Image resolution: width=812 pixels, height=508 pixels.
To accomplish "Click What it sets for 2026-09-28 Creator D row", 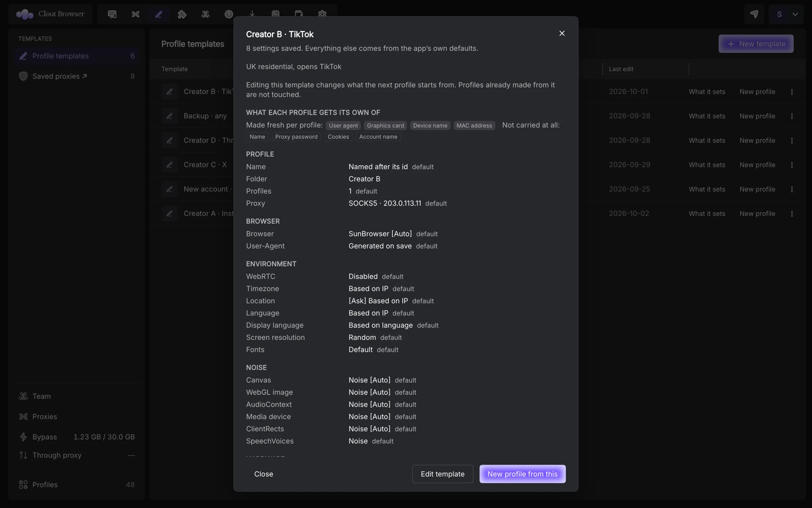I will pos(707,141).
